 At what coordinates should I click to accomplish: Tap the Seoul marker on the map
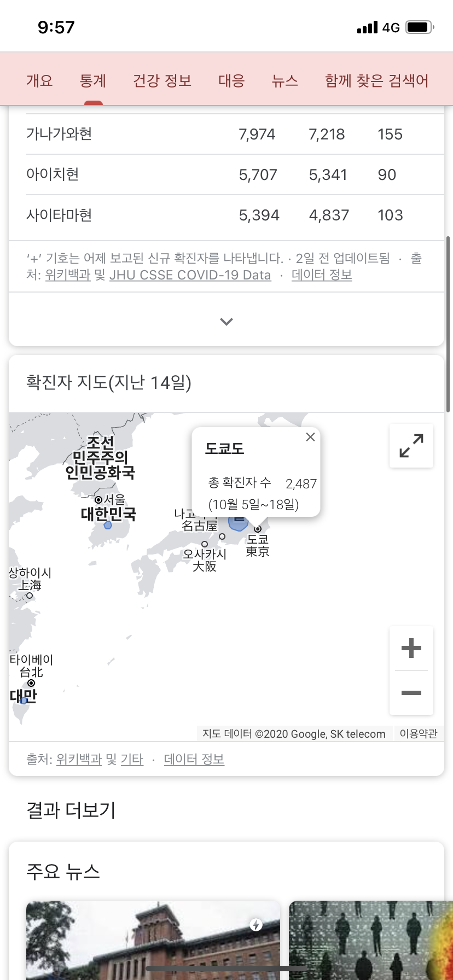tap(98, 500)
